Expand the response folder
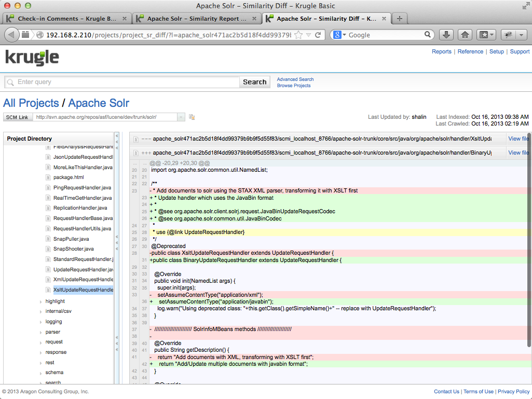Screen dimensions: 532x399 [x=40, y=352]
